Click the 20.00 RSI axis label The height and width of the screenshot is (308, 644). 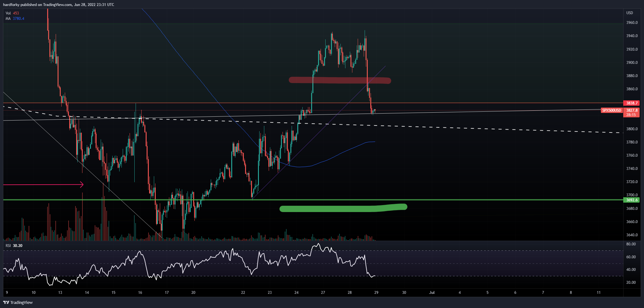pyautogui.click(x=631, y=283)
